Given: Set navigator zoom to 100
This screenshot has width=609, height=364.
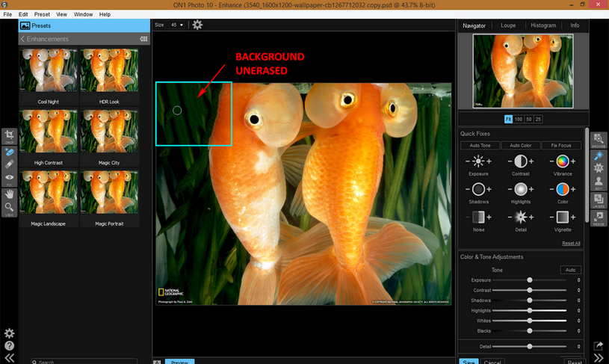Looking at the screenshot, I should click(518, 119).
